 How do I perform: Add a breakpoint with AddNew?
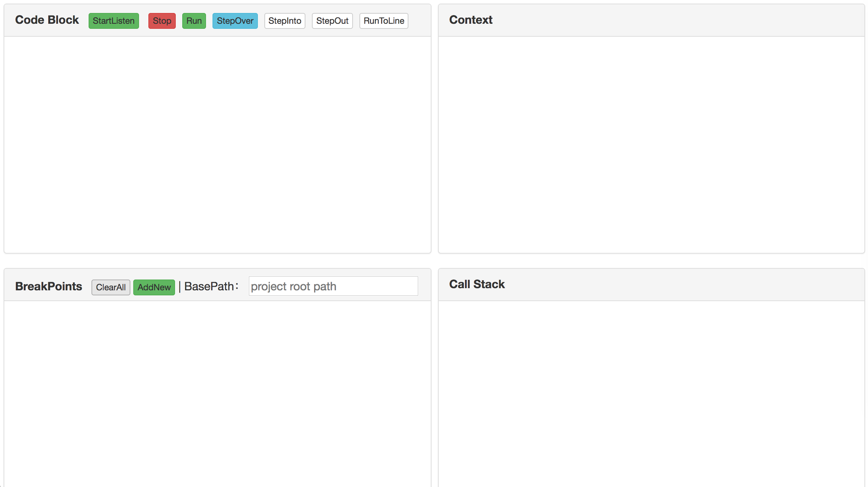[154, 287]
